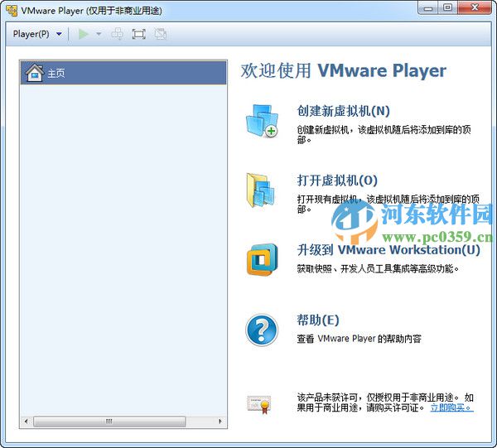Image resolution: width=497 pixels, height=448 pixels.
Task: Maximize the VMware Player window
Action: click(447, 8)
